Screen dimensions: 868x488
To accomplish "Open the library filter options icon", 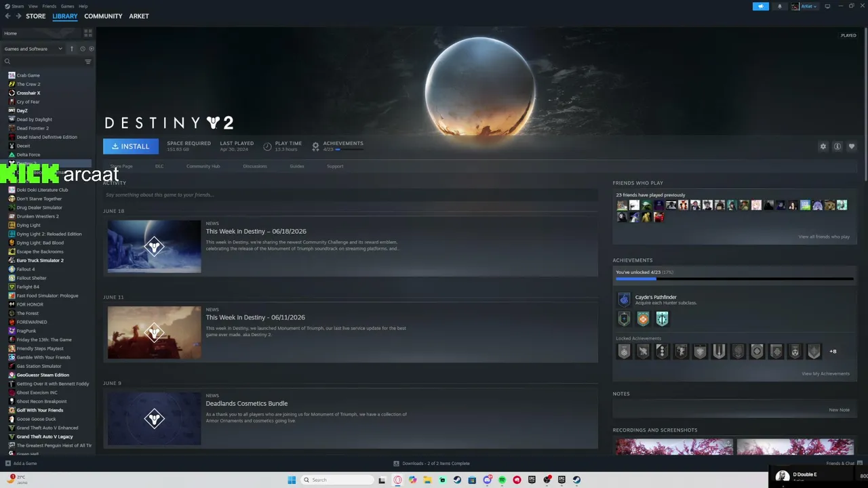I will (87, 62).
